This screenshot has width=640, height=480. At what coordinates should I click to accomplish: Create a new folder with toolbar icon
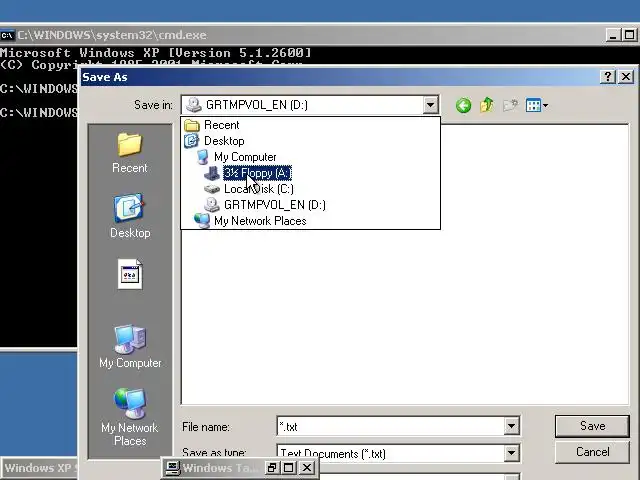point(510,105)
